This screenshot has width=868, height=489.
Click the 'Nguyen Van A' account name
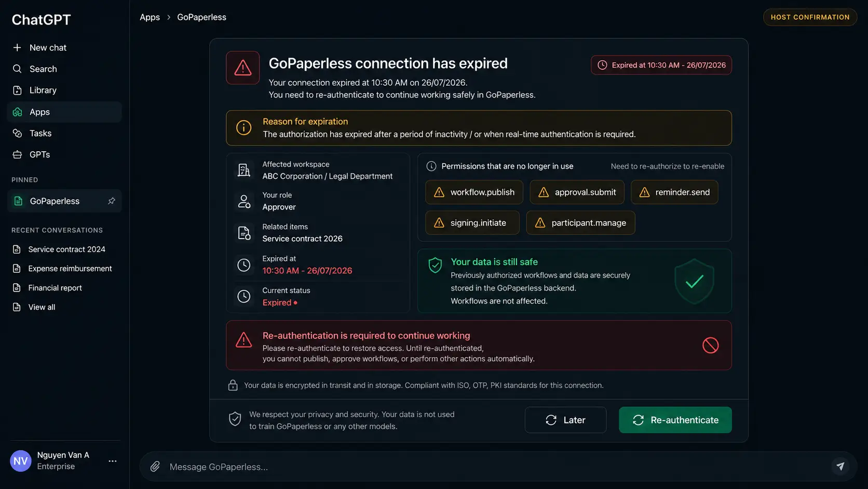[x=63, y=455]
